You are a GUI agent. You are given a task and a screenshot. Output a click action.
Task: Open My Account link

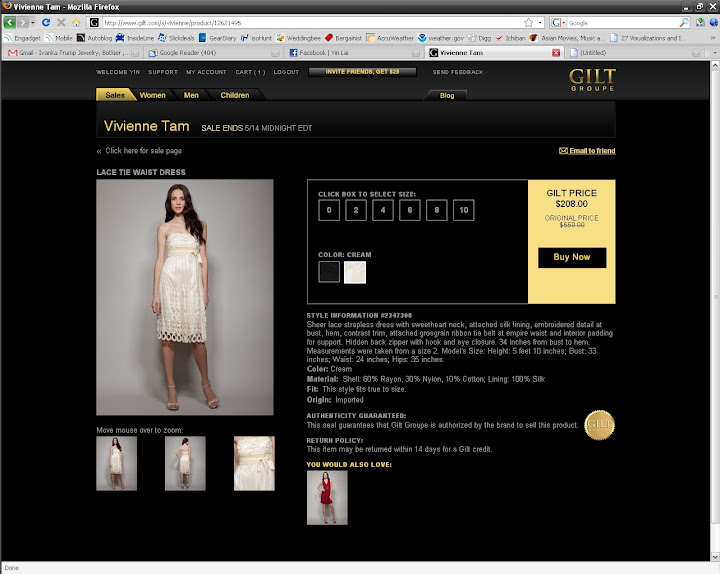206,72
